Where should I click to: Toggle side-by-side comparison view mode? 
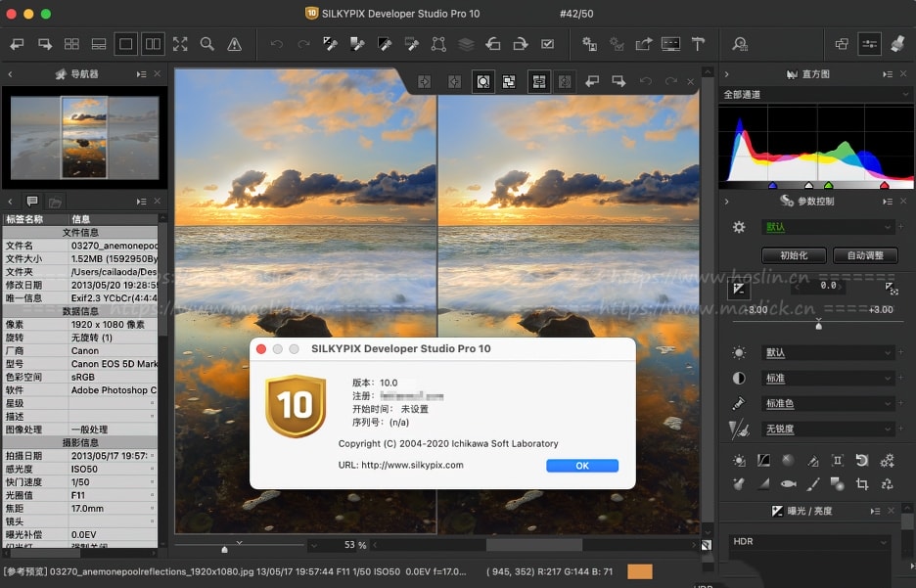[x=153, y=44]
